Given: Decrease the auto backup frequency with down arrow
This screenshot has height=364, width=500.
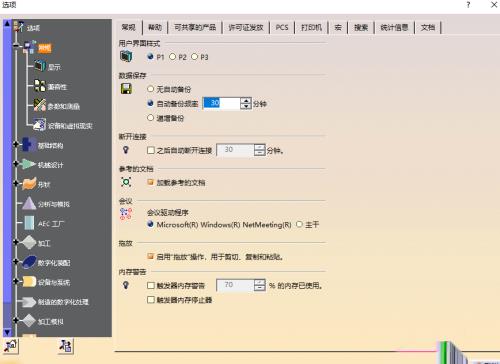Looking at the screenshot, I should 246,106.
